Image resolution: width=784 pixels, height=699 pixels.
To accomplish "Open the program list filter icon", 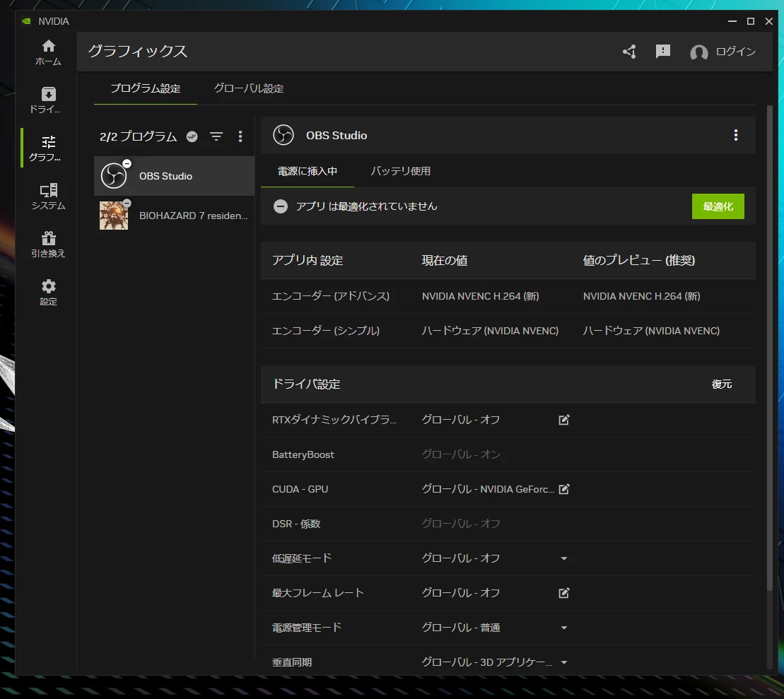I will tap(216, 136).
